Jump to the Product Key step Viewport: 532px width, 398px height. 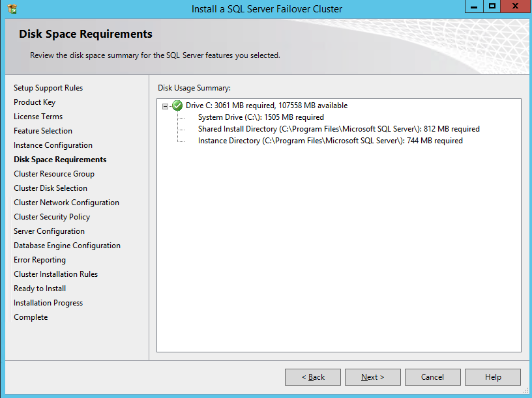pos(35,102)
